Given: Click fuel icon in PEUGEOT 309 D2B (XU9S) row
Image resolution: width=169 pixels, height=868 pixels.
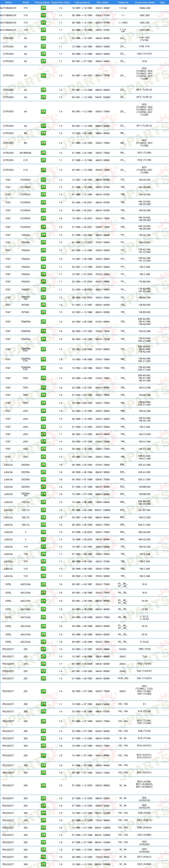Looking at the screenshot, I should coord(43,813).
